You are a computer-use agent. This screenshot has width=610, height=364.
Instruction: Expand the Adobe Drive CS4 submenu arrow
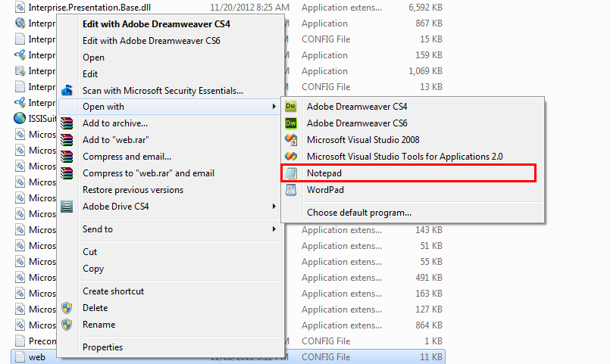coord(274,206)
